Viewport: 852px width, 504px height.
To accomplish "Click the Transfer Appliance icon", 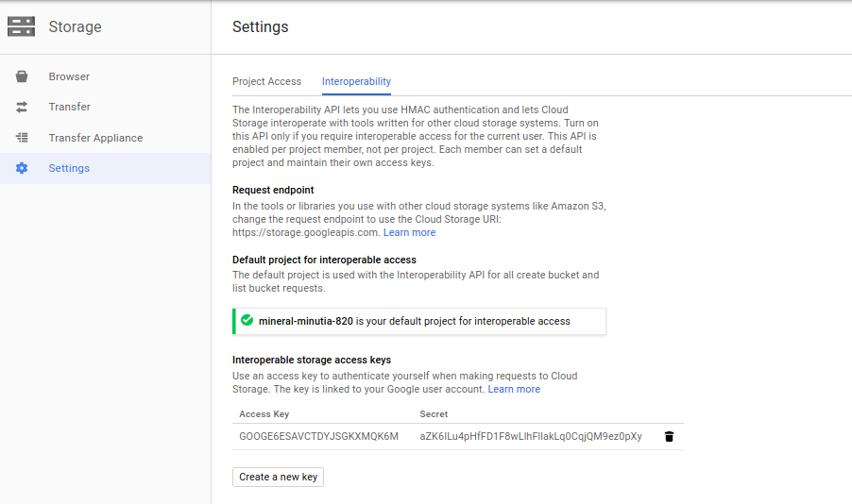I will click(x=22, y=138).
